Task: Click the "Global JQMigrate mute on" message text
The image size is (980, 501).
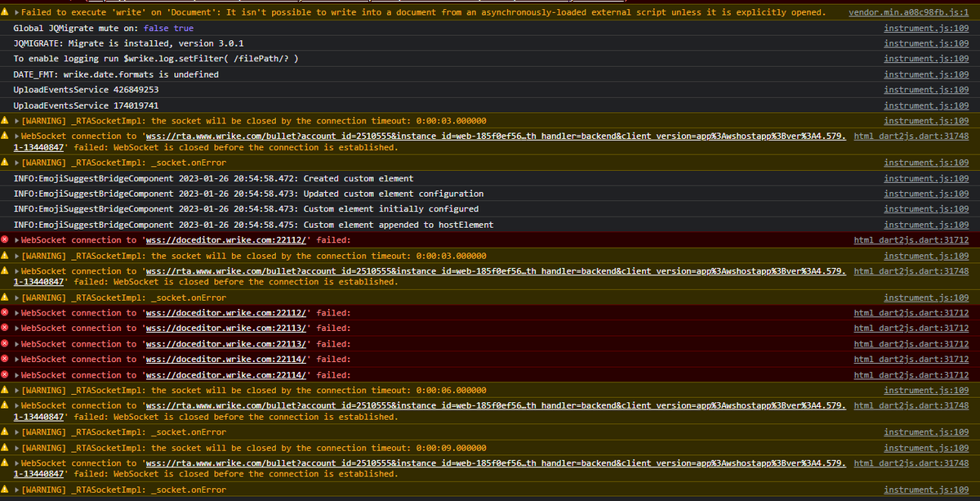Action: pos(104,28)
